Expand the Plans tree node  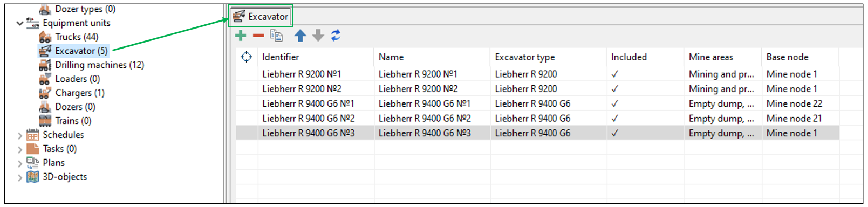click(20, 163)
